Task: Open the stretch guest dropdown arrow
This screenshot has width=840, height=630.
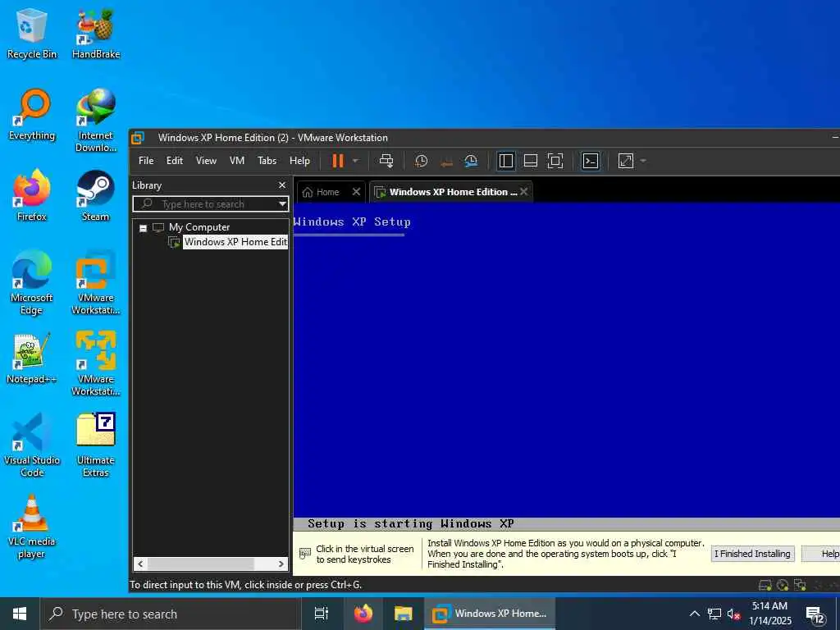Action: tap(643, 161)
